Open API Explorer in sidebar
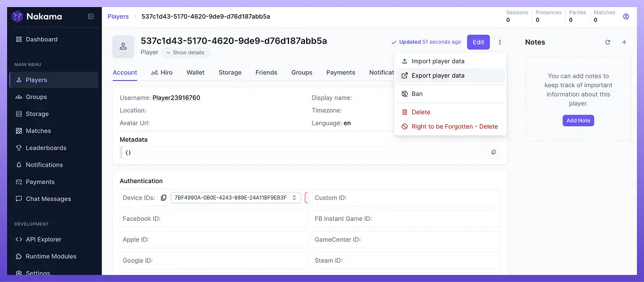644x282 pixels. point(54,240)
